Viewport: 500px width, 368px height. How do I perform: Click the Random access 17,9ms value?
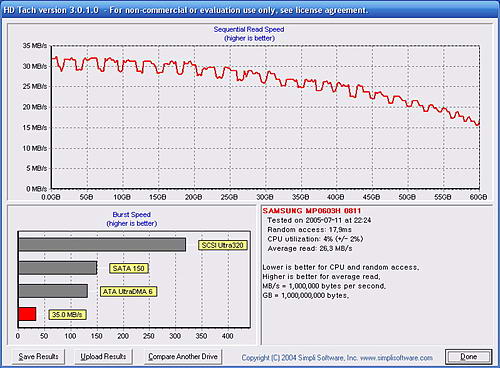tap(309, 230)
